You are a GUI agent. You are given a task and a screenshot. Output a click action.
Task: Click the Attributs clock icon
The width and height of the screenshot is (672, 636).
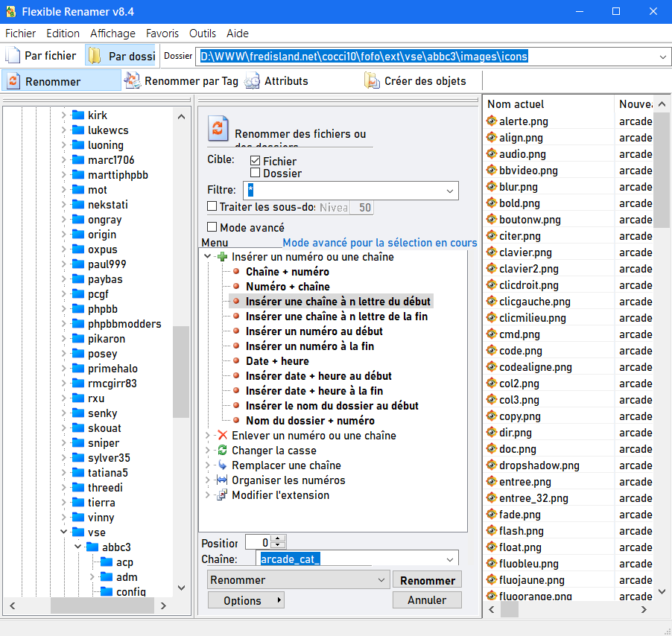[x=252, y=80]
